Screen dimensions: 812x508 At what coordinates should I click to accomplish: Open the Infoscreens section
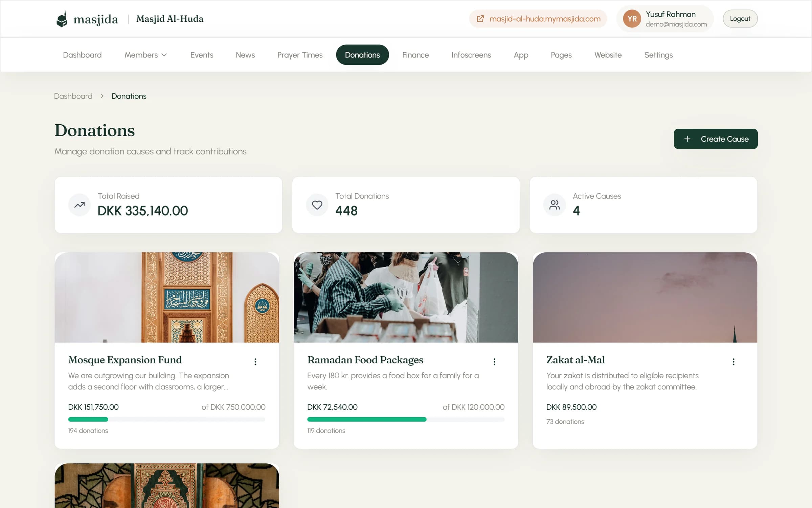point(471,55)
